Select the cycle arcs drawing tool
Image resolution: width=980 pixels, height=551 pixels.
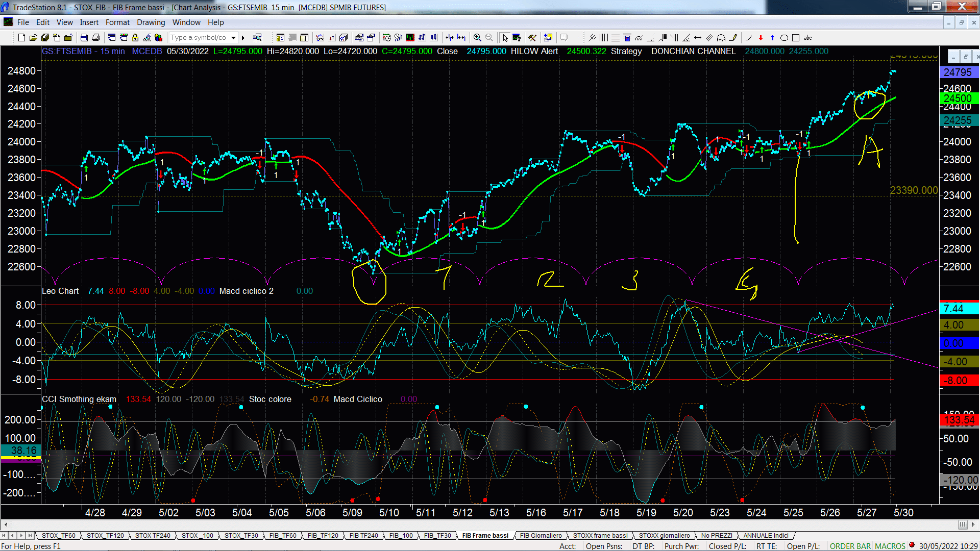(721, 38)
